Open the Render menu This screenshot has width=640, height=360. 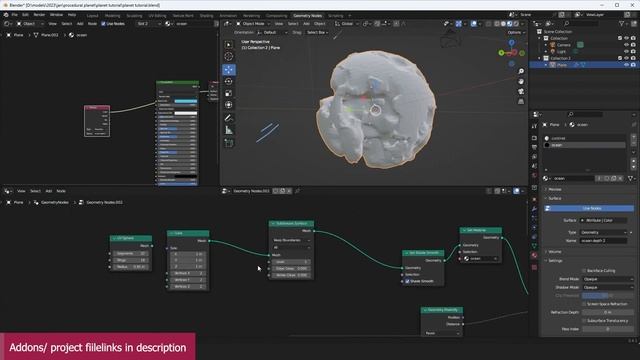39,15
